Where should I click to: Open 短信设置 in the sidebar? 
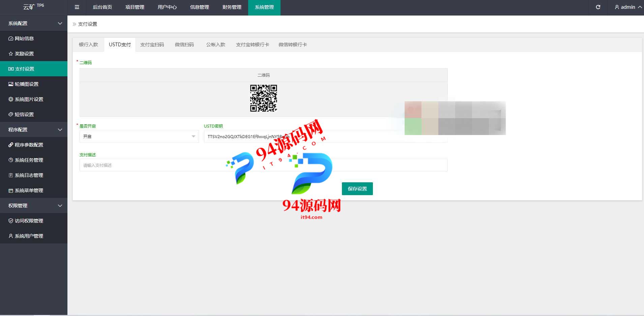tap(34, 114)
